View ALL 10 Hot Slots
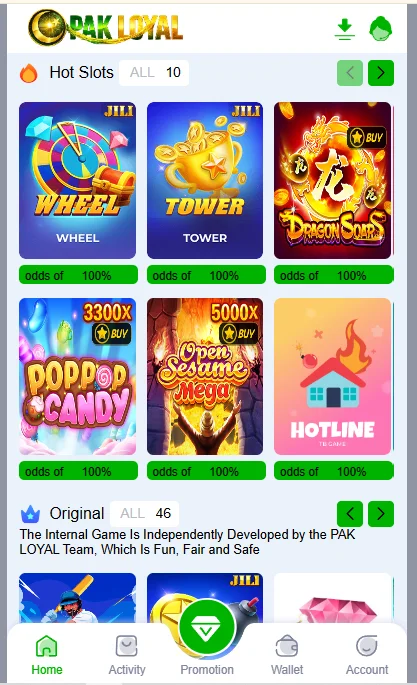Viewport: 417px width, 685px height. click(154, 73)
